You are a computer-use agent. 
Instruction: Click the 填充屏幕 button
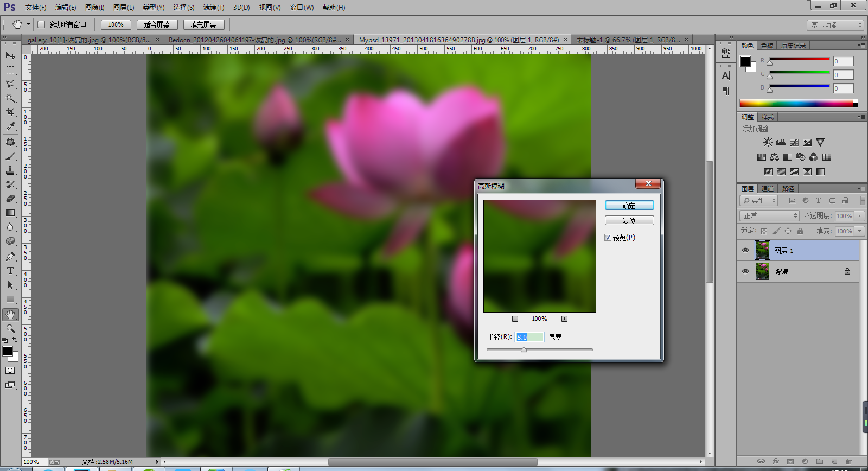point(203,24)
